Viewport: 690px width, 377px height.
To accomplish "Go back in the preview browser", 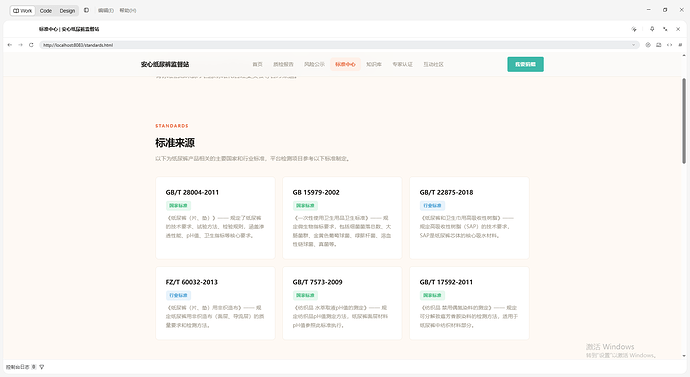I will point(10,45).
